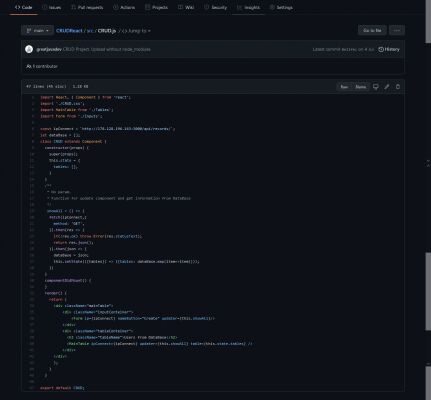View the Security tab
This screenshot has height=400, width=431.
point(215,7)
